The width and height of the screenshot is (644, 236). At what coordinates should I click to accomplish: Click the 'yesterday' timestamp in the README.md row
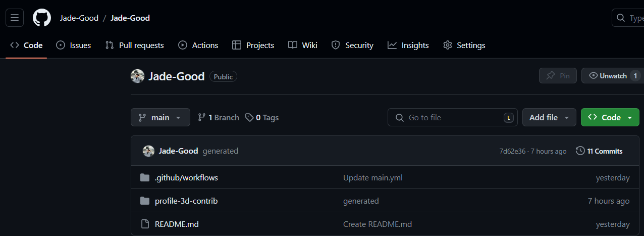pyautogui.click(x=613, y=224)
